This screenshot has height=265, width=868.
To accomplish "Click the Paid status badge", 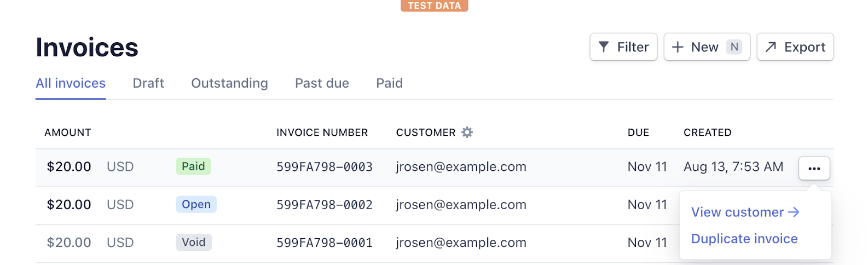I will (x=193, y=166).
